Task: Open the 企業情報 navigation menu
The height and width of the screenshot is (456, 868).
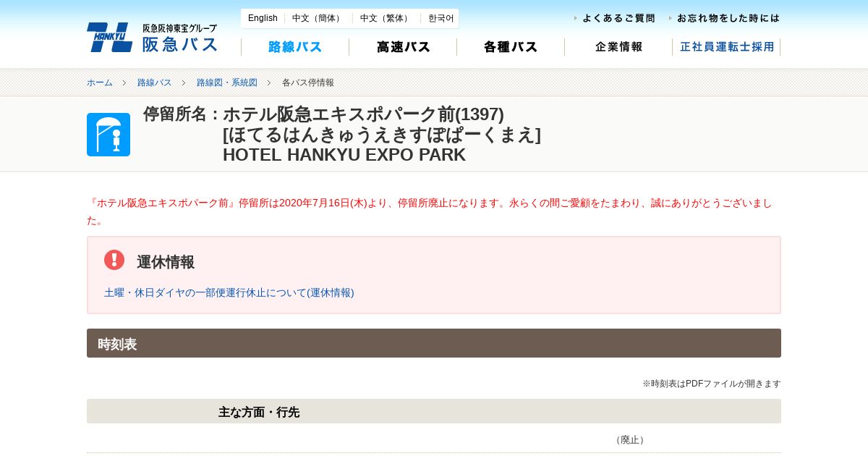Action: click(618, 47)
